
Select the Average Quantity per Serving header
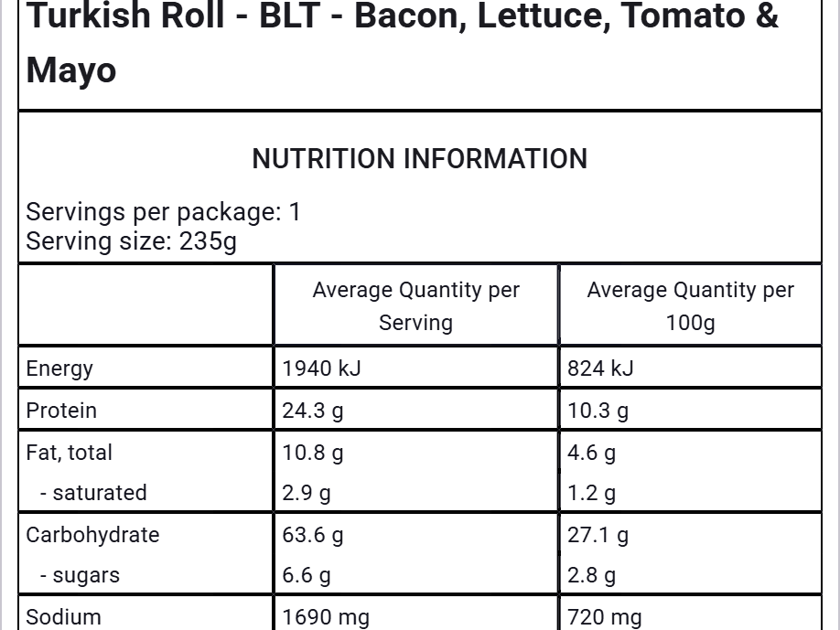click(415, 306)
